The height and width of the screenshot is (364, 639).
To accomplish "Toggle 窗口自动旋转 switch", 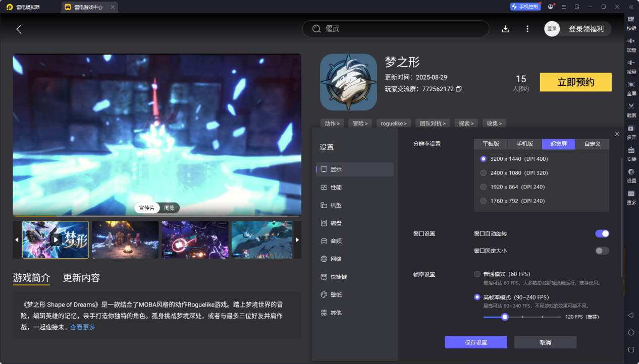I will [602, 233].
